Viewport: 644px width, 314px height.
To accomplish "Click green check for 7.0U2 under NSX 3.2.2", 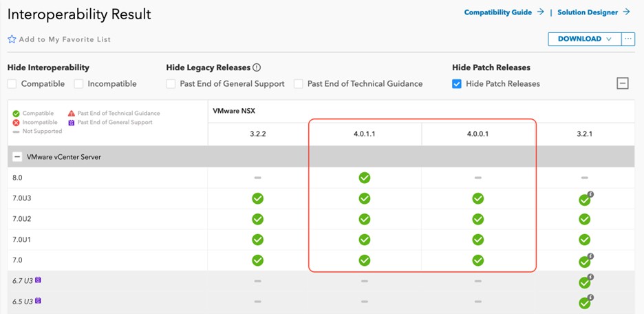I will point(257,219).
